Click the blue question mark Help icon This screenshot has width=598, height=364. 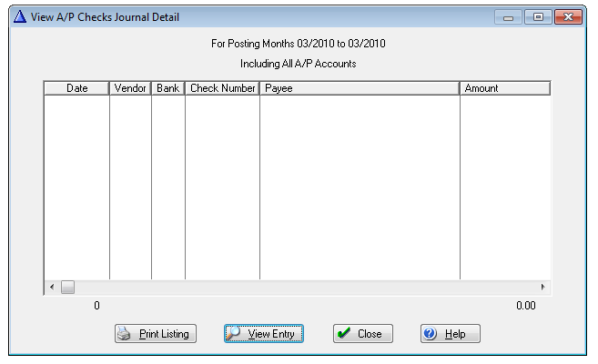[x=431, y=334]
